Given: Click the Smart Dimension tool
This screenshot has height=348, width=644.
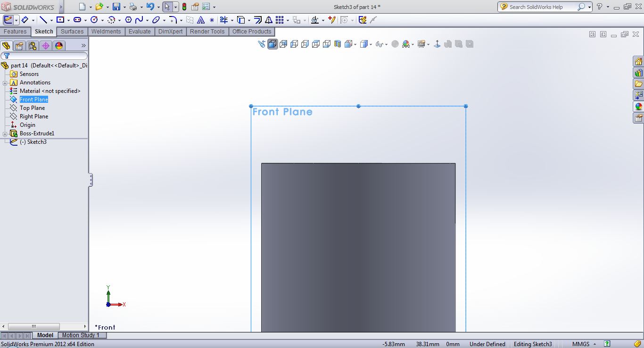Looking at the screenshot, I should [x=25, y=20].
